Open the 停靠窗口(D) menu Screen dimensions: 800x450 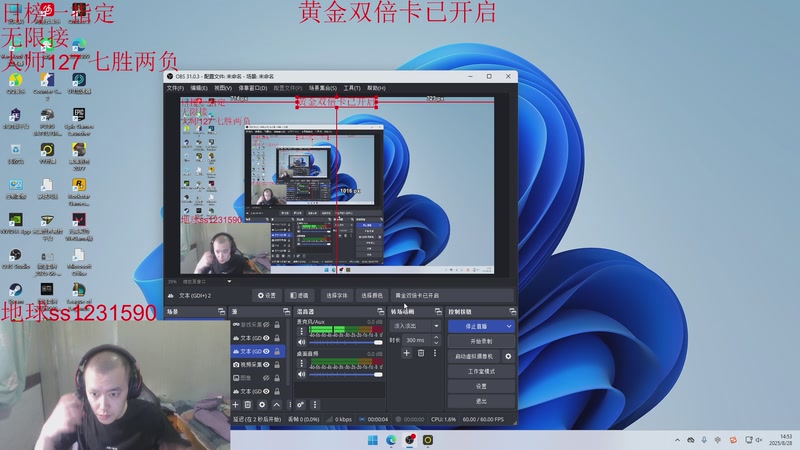(x=253, y=88)
